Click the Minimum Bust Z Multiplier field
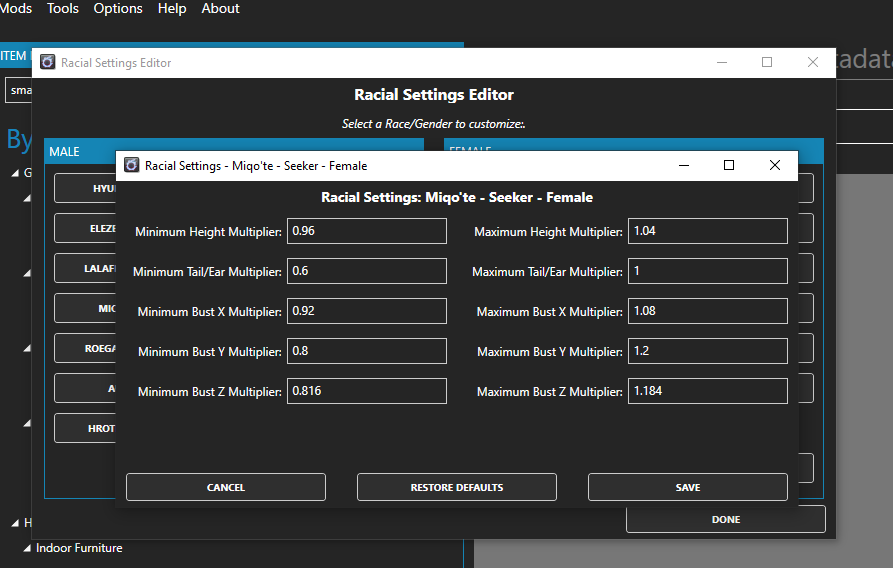Image resolution: width=893 pixels, height=568 pixels. pos(367,390)
